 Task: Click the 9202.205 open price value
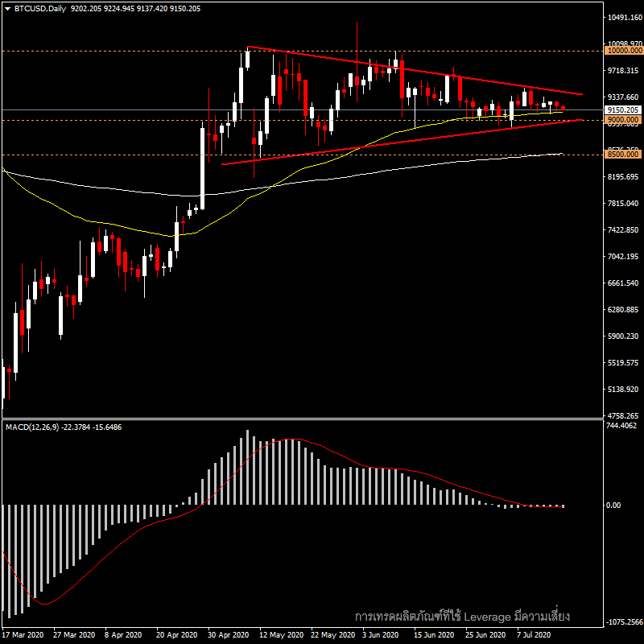[85, 9]
